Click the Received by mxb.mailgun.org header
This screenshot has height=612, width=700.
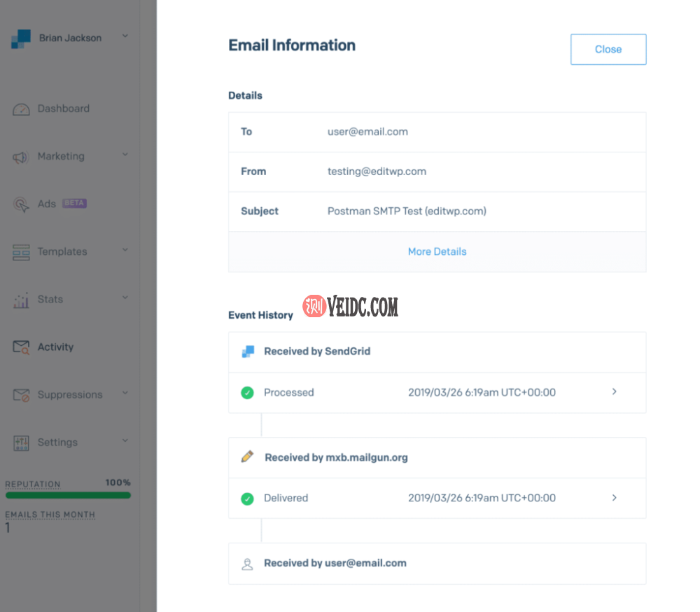click(336, 457)
